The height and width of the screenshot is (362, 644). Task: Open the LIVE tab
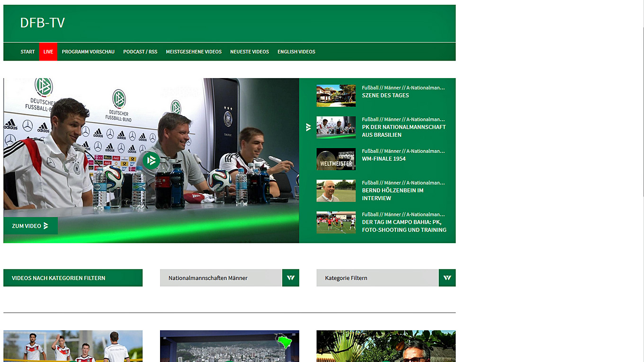(x=48, y=52)
